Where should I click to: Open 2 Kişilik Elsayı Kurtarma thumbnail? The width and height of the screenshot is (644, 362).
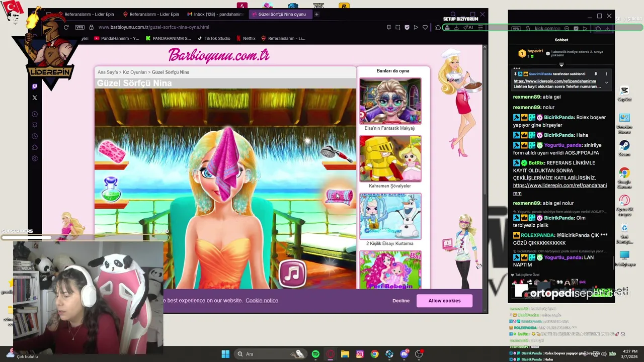click(x=390, y=217)
